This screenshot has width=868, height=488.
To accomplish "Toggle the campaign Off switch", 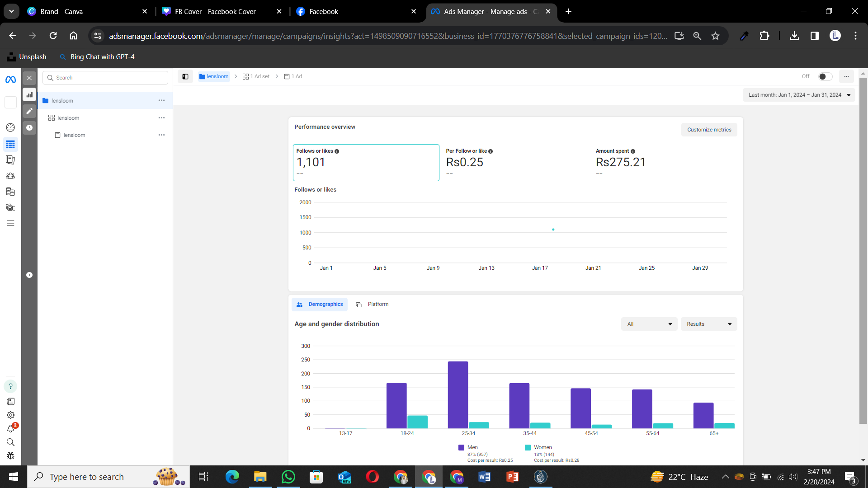I will point(825,76).
